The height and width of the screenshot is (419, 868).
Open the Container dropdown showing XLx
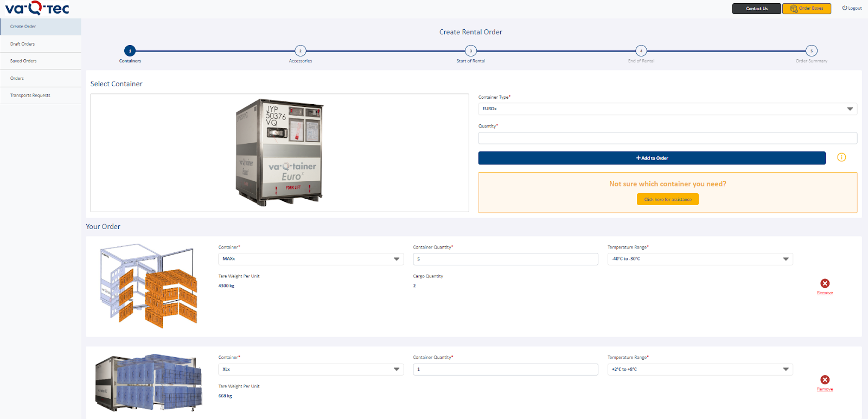coord(311,369)
